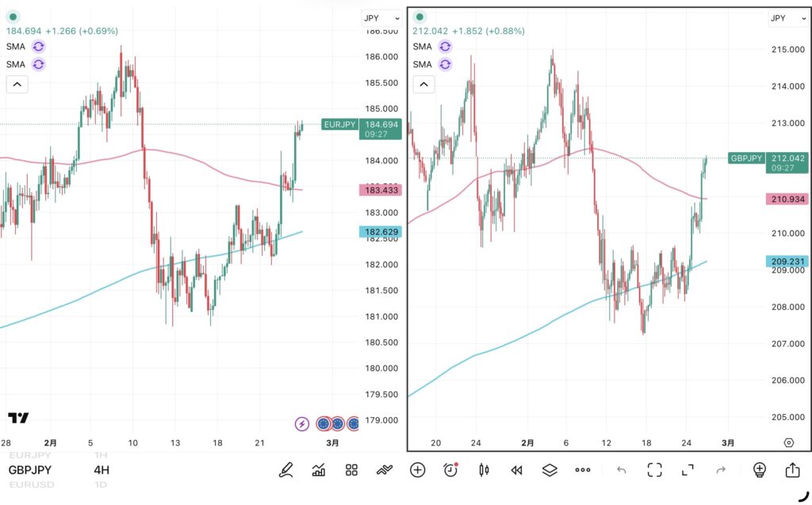Screen dimensions: 812x505
Task: Toggle fullscreen with the corner-arrows icon
Action: coord(688,470)
